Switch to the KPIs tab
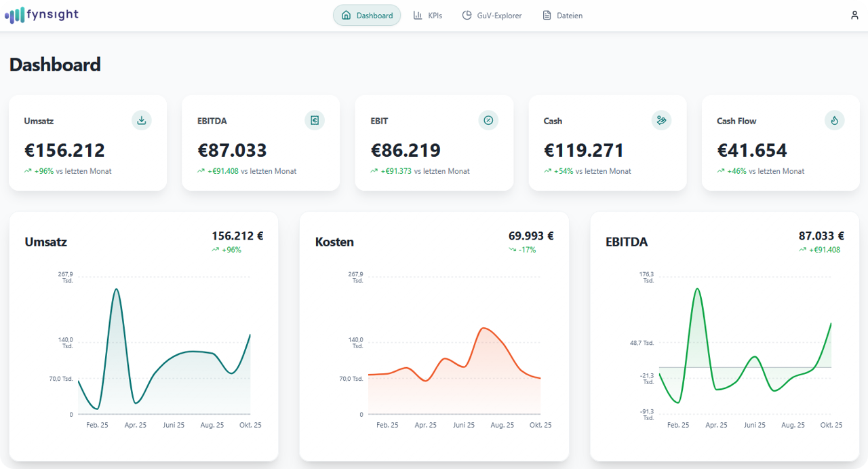 (x=428, y=15)
